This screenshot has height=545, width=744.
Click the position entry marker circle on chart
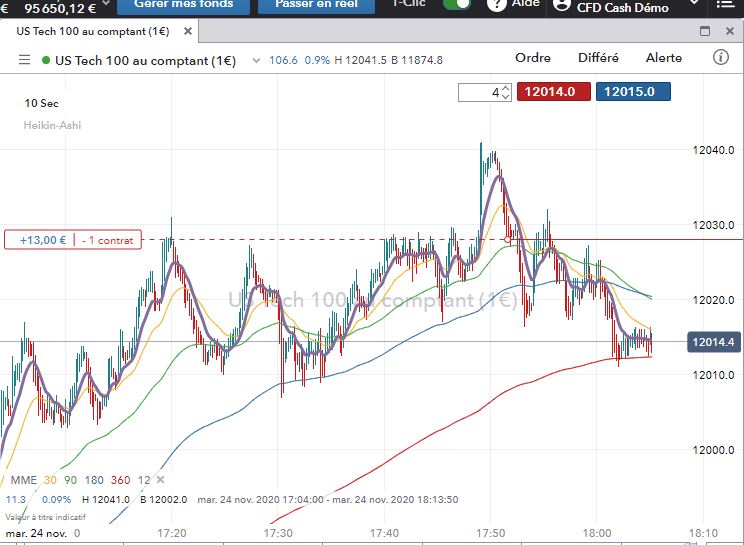(x=508, y=240)
